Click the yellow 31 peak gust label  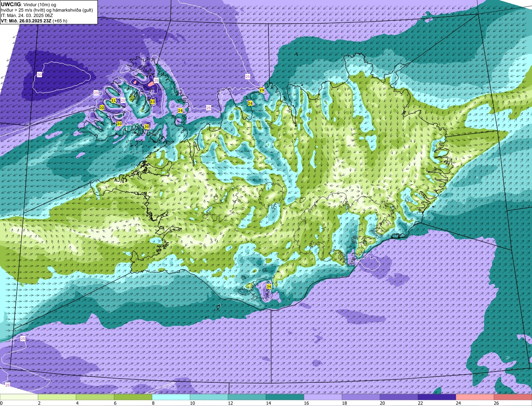(x=113, y=100)
